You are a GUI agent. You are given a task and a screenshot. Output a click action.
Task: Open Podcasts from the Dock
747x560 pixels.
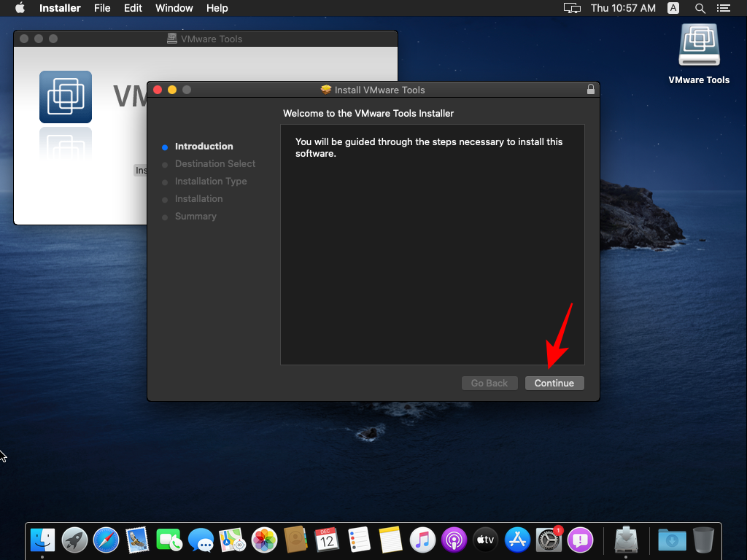(x=454, y=540)
